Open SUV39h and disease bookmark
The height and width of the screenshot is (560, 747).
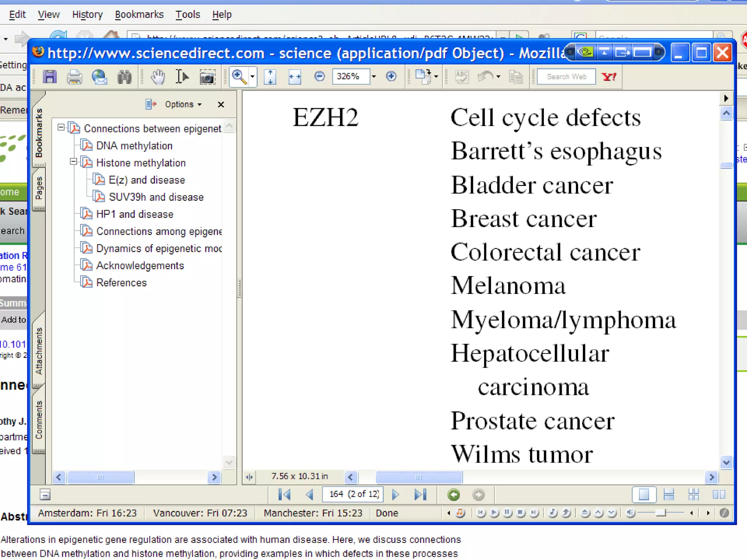[156, 197]
